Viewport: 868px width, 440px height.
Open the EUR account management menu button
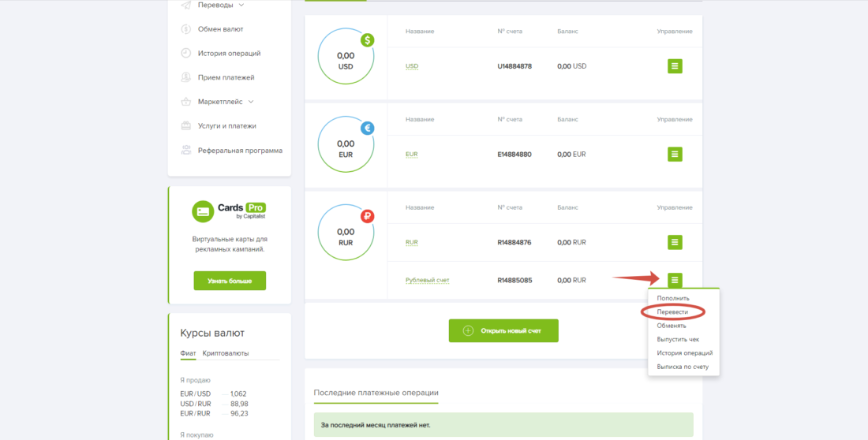point(674,155)
